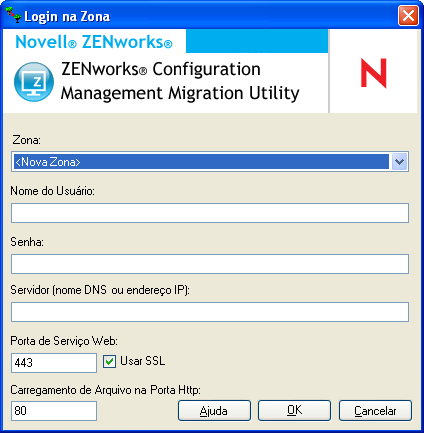Toggle the Usar SSL checkbox

(109, 361)
